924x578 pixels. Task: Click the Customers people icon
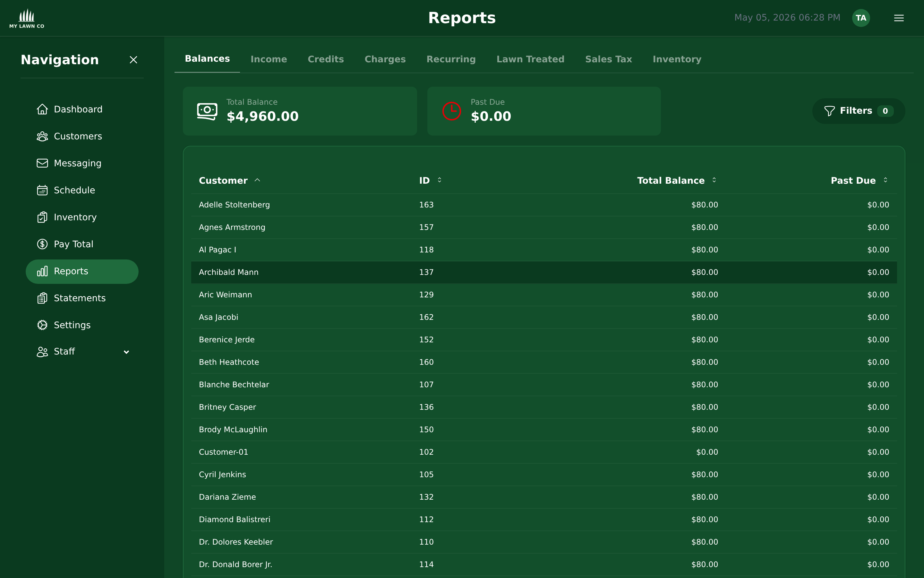[x=42, y=136]
